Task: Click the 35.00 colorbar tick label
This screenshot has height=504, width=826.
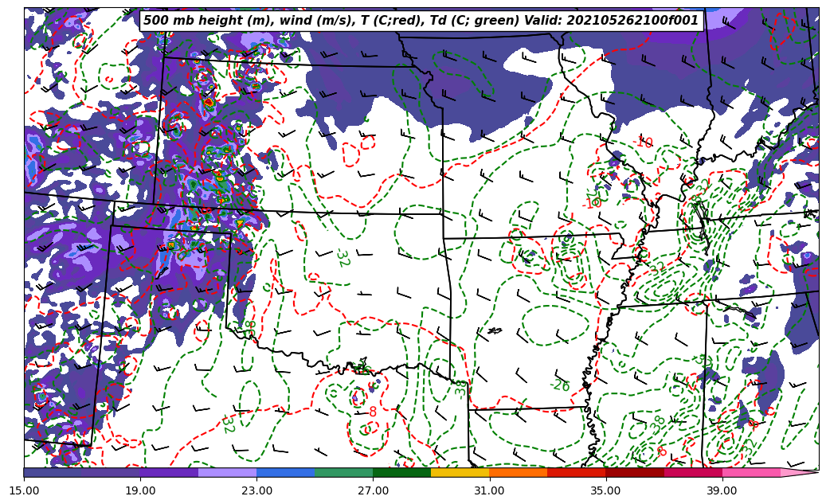Action: (x=605, y=490)
